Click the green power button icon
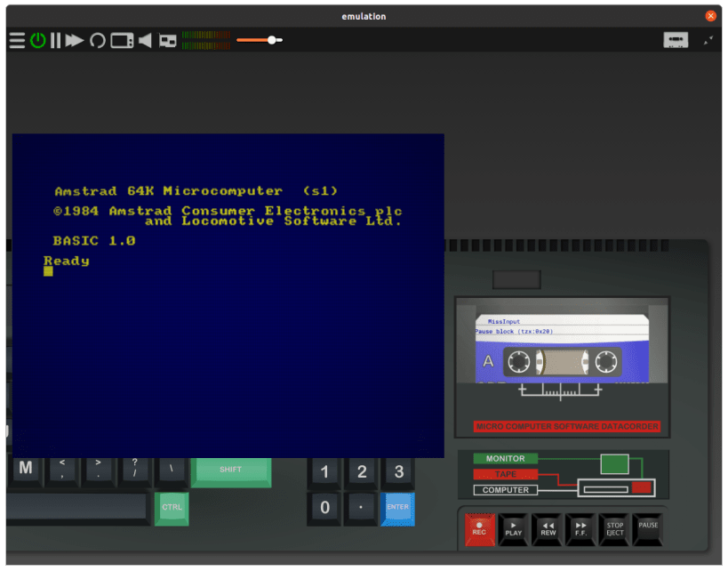 (38, 40)
